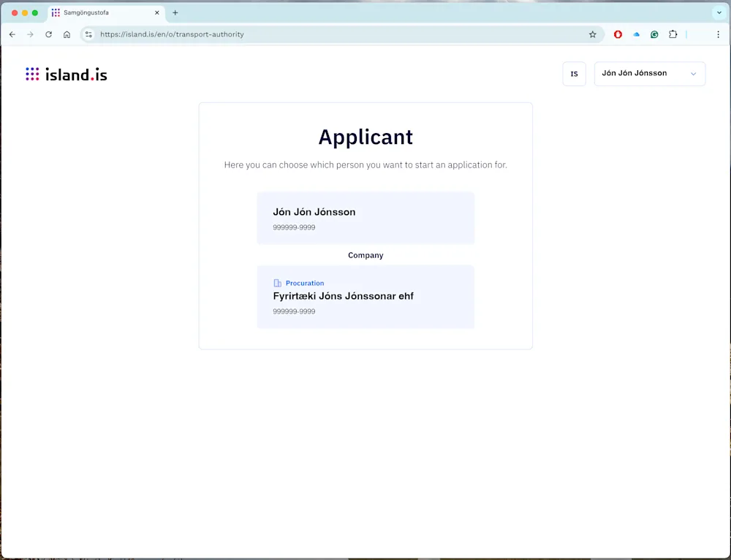This screenshot has width=731, height=560.
Task: Select applicant Jón Jón Jónsson card
Action: 365,218
